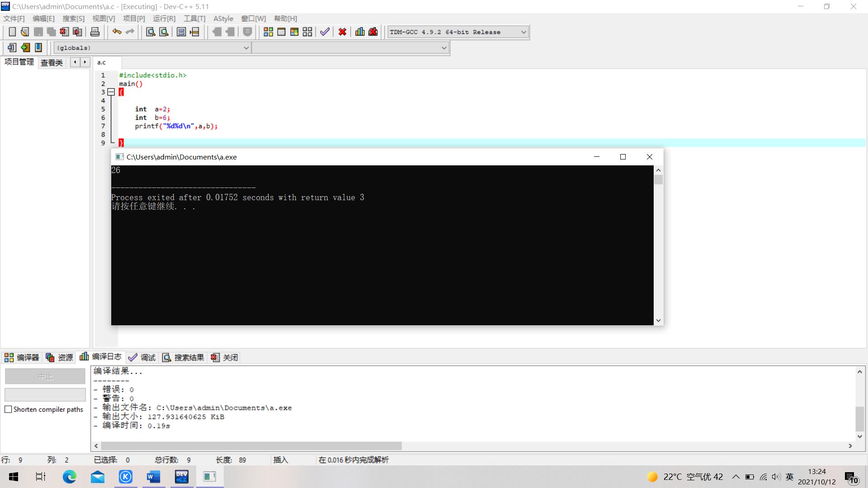Image resolution: width=868 pixels, height=488 pixels.
Task: Open the AStyle menu
Action: 223,19
